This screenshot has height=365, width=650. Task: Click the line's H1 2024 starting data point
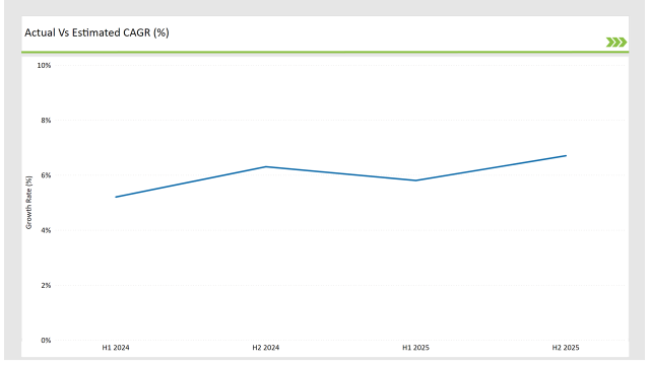click(116, 197)
